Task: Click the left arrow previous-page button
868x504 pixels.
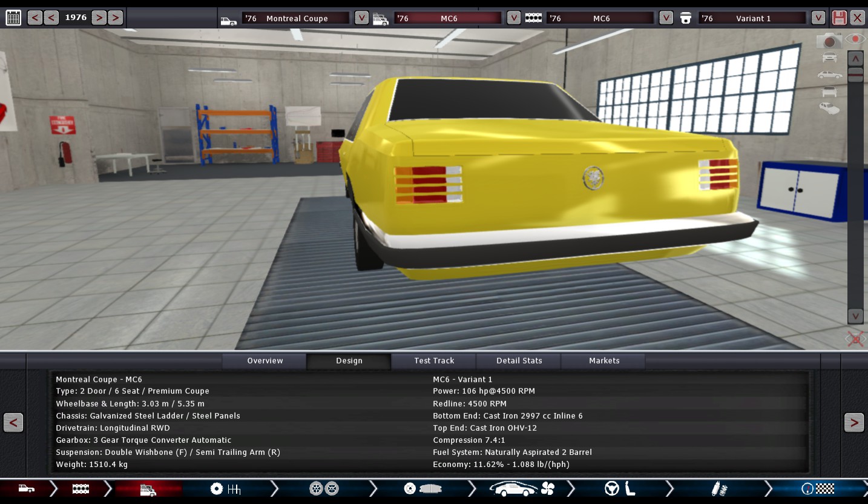Action: click(13, 422)
